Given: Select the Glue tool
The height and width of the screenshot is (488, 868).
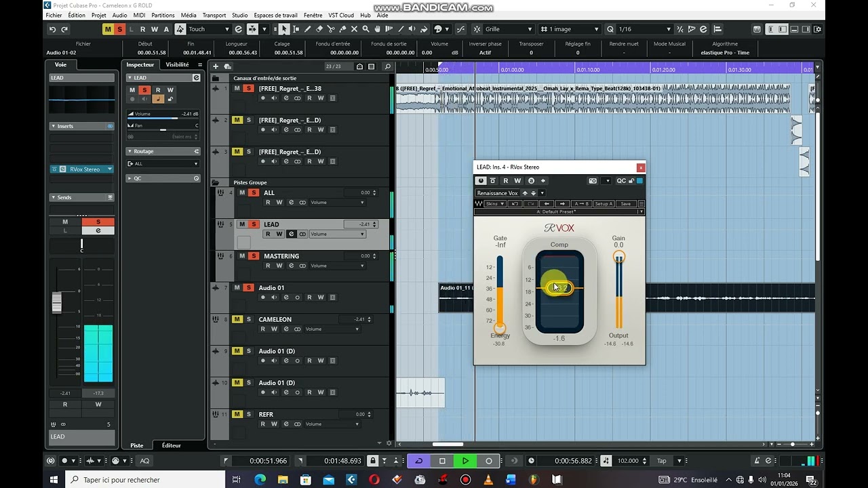Looking at the screenshot, I should click(x=342, y=29).
